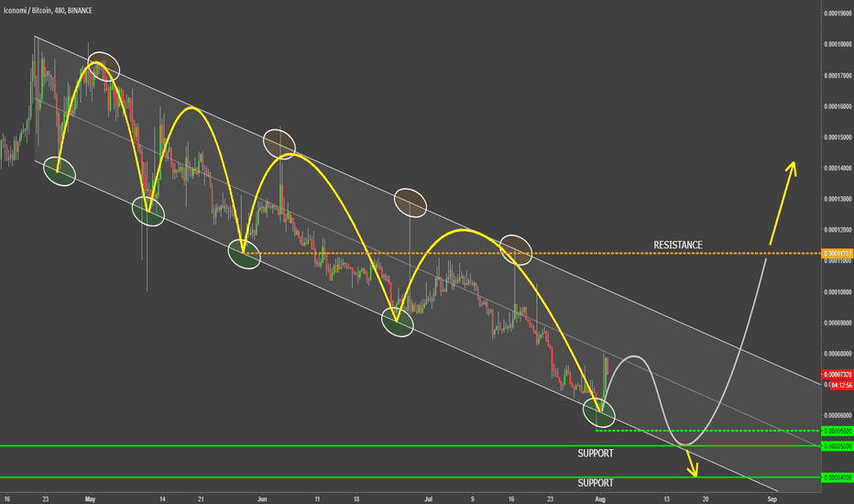Click the Jun label on time axis
The width and height of the screenshot is (854, 504).
[262, 499]
